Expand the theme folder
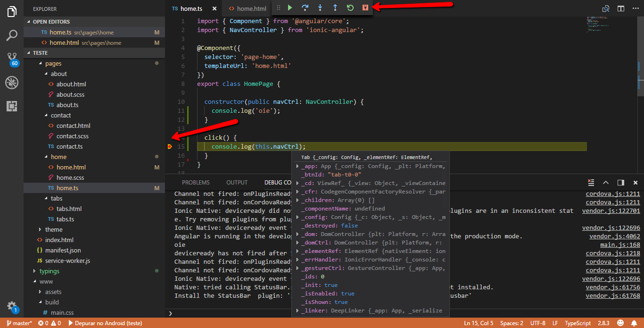Screen dimensions: 644x328 (54, 229)
